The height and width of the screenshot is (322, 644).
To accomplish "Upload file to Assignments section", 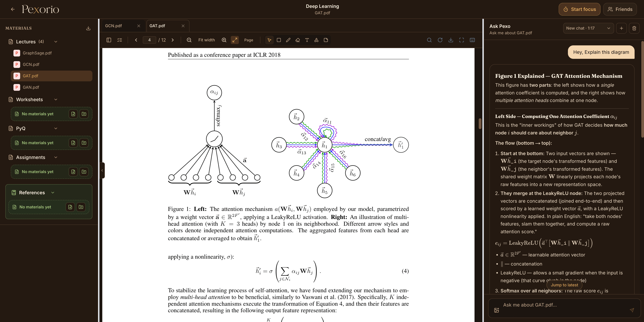I will click(73, 172).
